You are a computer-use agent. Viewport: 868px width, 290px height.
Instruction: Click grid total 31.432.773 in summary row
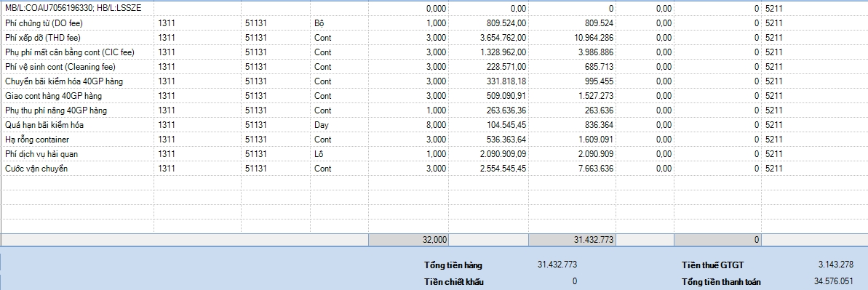(x=573, y=240)
